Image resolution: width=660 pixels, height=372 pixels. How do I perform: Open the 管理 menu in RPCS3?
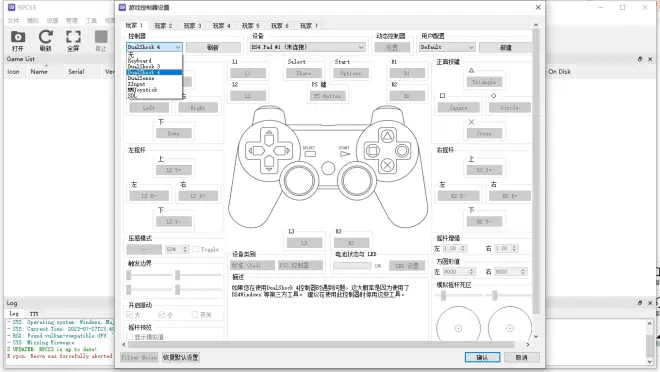tap(72, 20)
